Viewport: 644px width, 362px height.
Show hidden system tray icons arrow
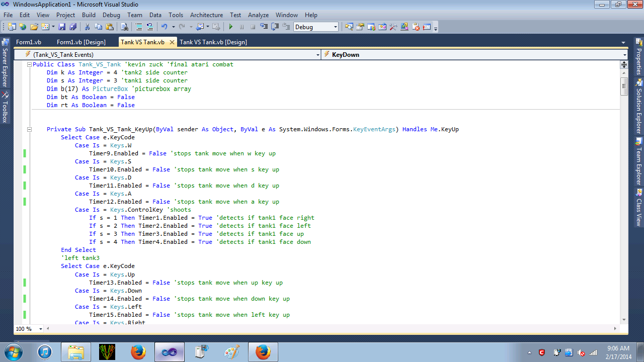[x=529, y=352]
